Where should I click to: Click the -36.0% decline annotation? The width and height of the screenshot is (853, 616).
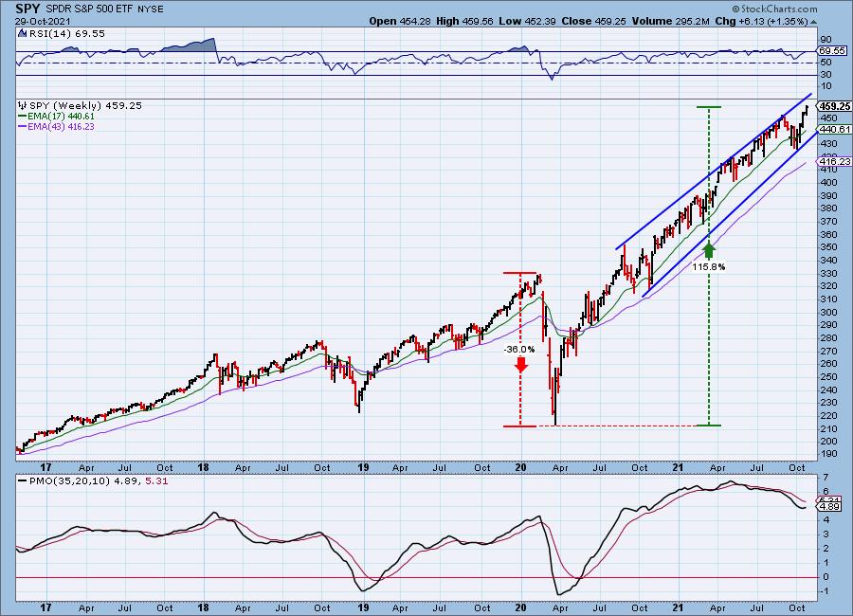pyautogui.click(x=519, y=350)
